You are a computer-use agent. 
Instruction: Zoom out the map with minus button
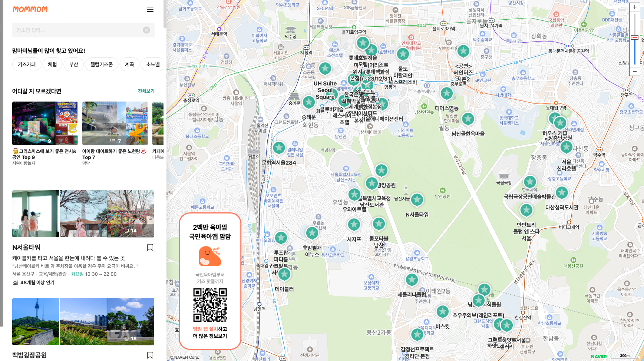pyautogui.click(x=634, y=72)
